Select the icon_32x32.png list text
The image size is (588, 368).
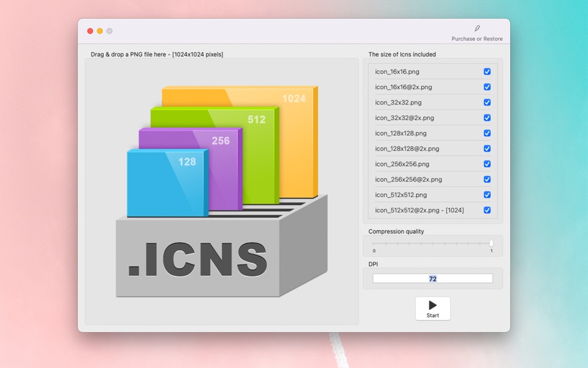pyautogui.click(x=398, y=102)
